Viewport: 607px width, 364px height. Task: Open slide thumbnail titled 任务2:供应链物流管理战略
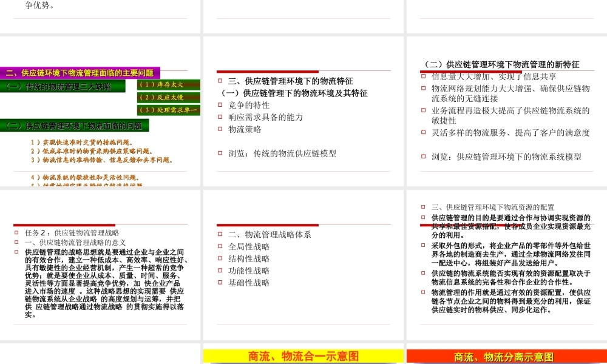coord(100,265)
